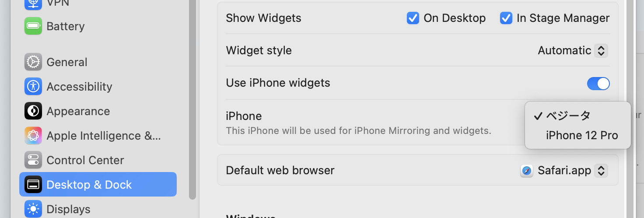The image size is (644, 218).
Task: Click the Apple Intelligence colorful icon
Action: (33, 136)
